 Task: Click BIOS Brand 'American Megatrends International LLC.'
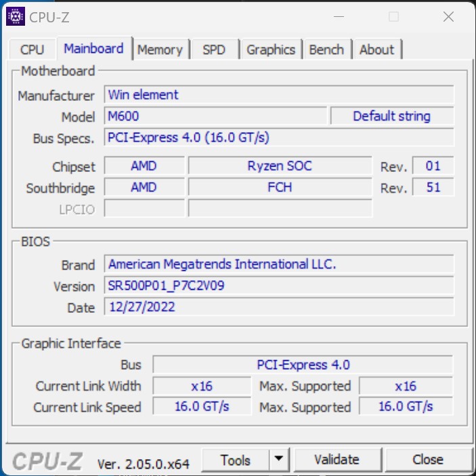279,264
